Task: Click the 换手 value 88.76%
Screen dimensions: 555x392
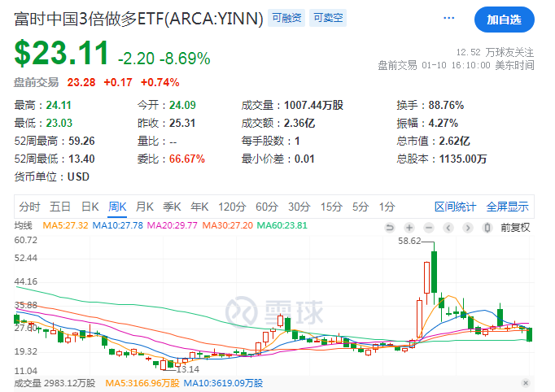Action: point(446,105)
